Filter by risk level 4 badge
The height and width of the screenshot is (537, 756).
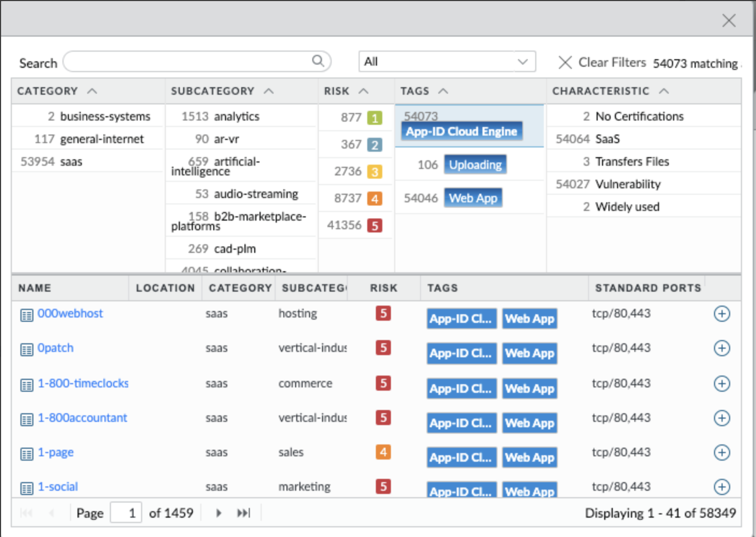click(374, 198)
